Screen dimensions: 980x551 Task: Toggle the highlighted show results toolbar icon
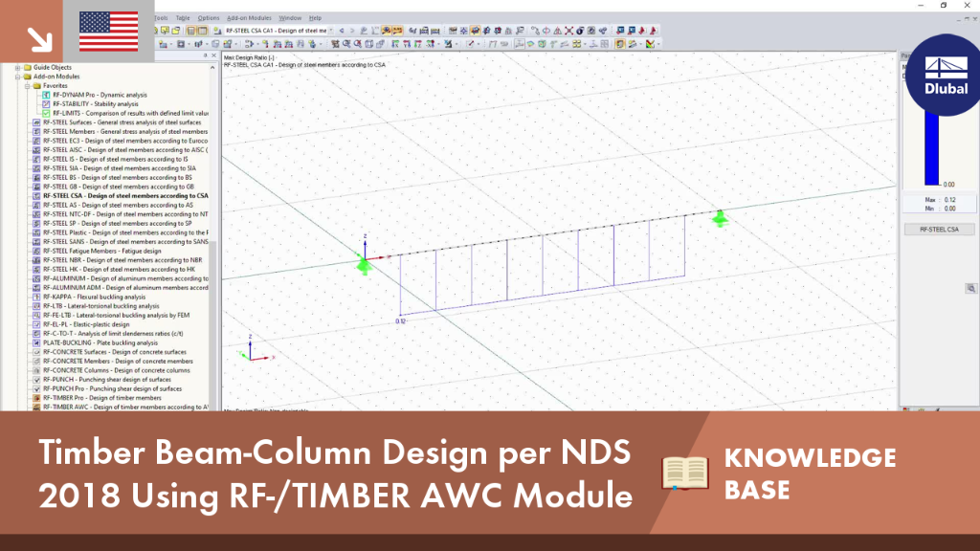pyautogui.click(x=387, y=31)
